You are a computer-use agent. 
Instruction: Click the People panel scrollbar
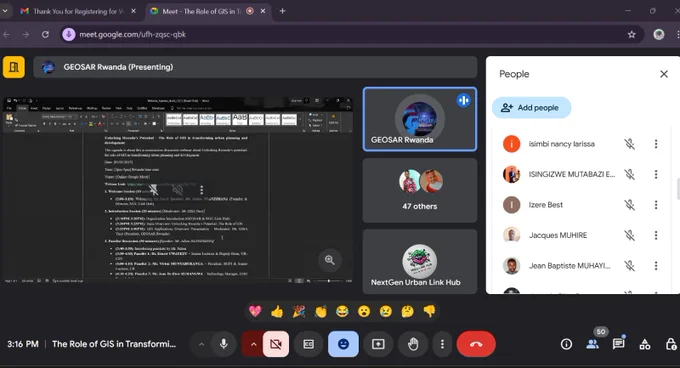click(678, 189)
